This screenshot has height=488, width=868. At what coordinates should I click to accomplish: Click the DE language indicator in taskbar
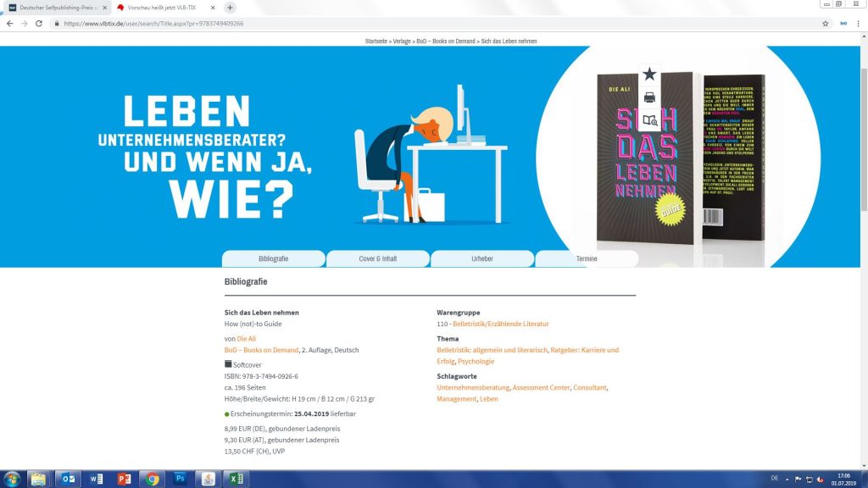(x=775, y=478)
